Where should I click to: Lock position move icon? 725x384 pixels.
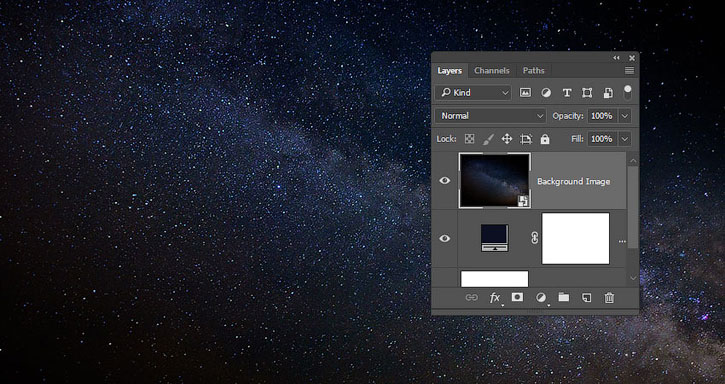pyautogui.click(x=507, y=139)
